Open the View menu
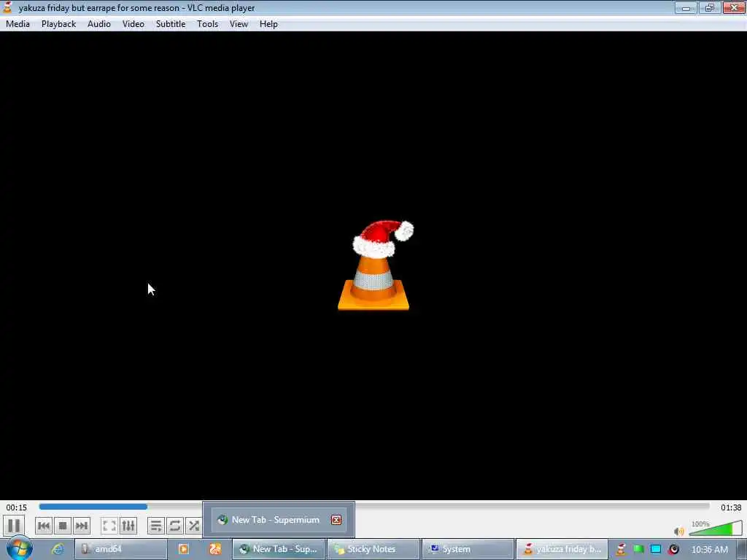Viewport: 747px width, 560px height. coord(239,24)
